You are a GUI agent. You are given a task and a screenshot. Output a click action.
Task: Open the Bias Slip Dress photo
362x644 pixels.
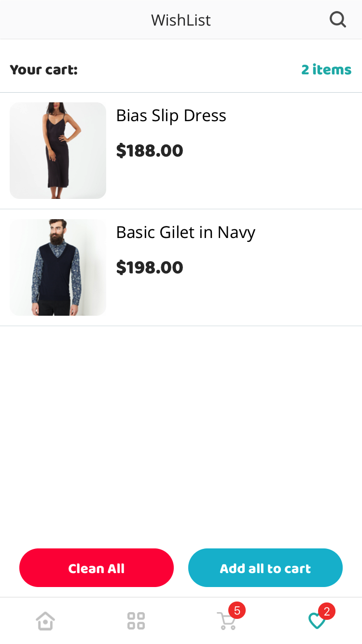58,151
